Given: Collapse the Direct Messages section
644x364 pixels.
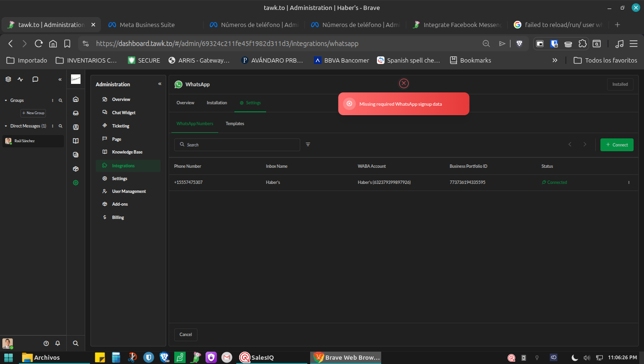Looking at the screenshot, I should click(6, 126).
